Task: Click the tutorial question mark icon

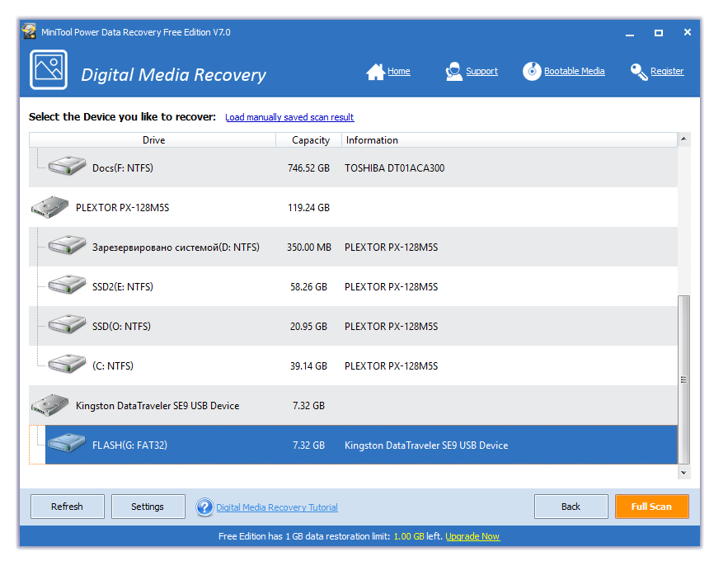Action: [204, 507]
